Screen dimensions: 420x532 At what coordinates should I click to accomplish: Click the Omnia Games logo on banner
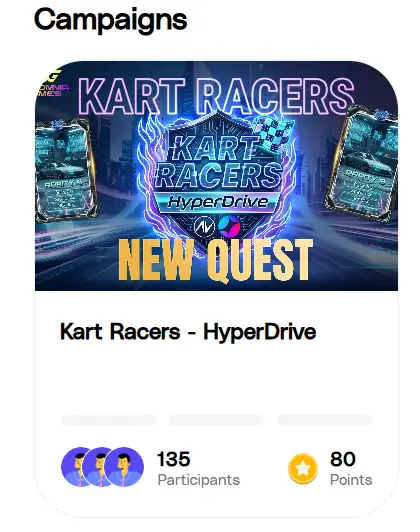click(x=51, y=83)
